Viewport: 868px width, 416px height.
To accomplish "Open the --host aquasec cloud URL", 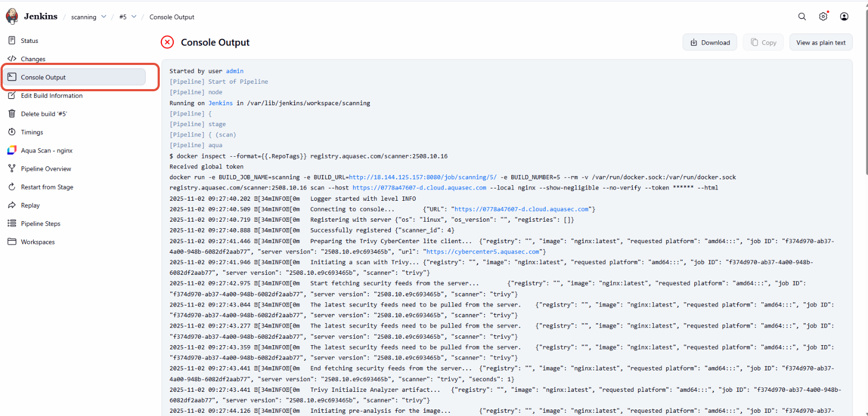I will pos(419,188).
